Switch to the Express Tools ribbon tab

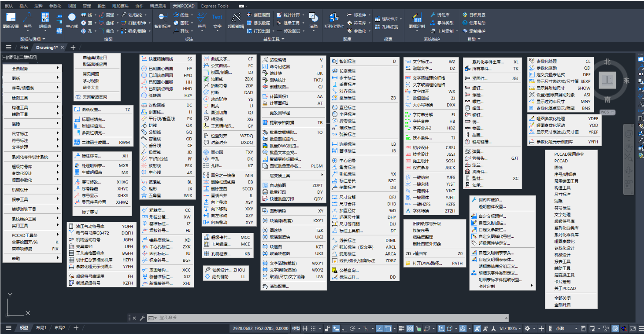coord(215,6)
